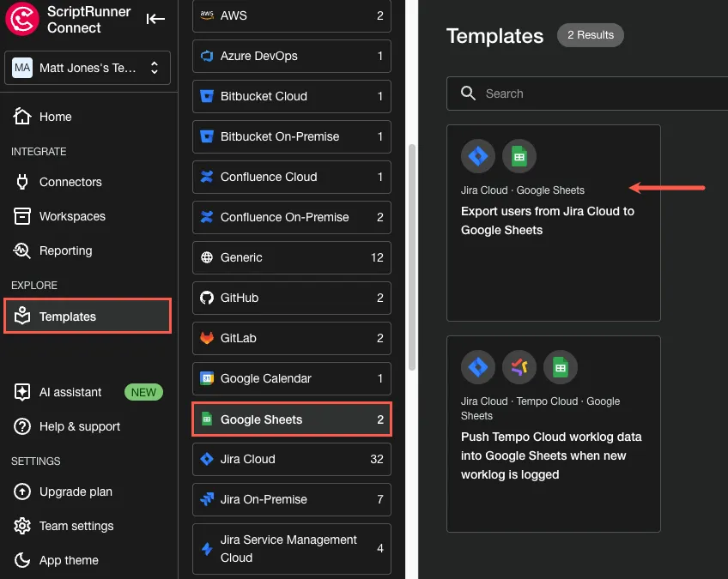Click the Team settings gear icon
Screen dimensions: 728x579
click(x=21, y=526)
